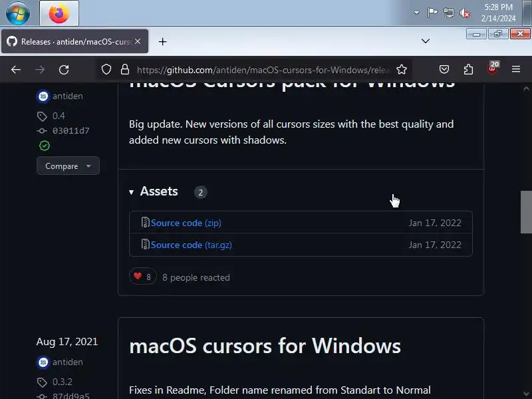Open the antiden avatar beside tag 0.4
532x399 pixels.
pyautogui.click(x=43, y=96)
